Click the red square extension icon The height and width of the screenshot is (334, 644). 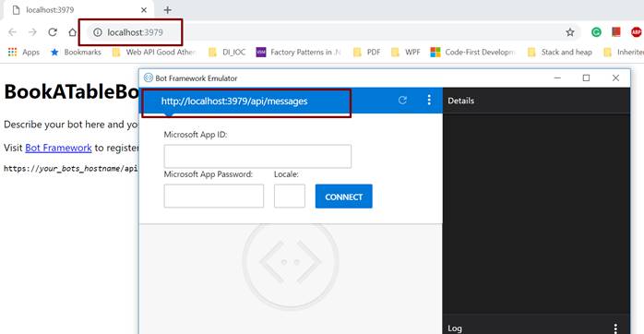tap(616, 31)
